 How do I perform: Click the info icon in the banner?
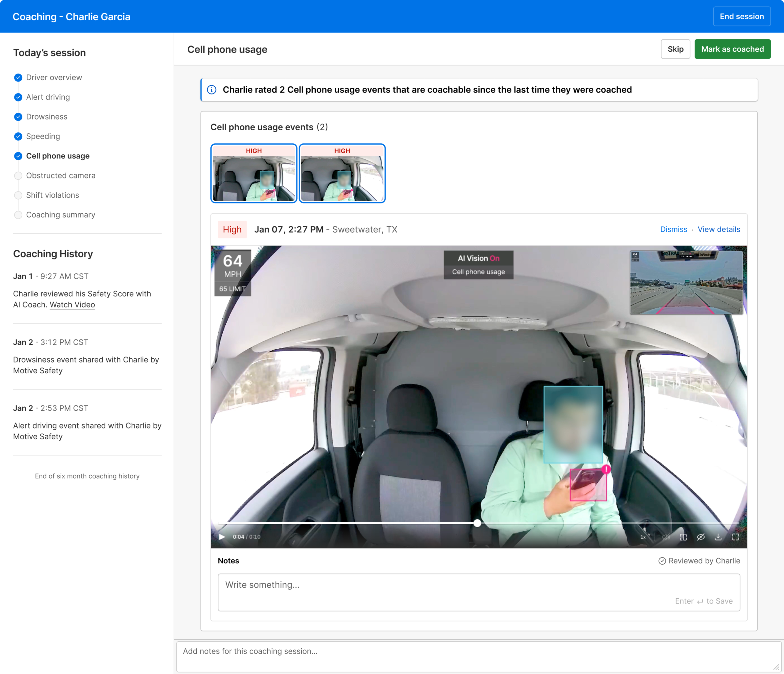tap(212, 90)
